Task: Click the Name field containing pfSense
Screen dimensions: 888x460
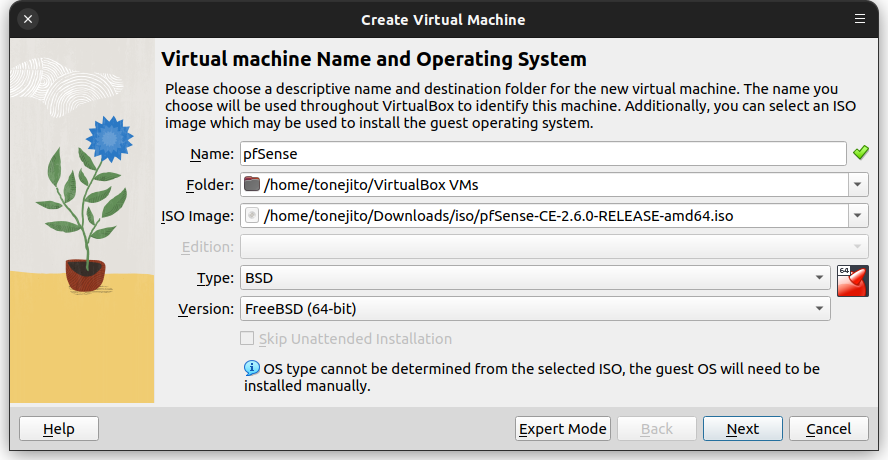Action: 543,154
